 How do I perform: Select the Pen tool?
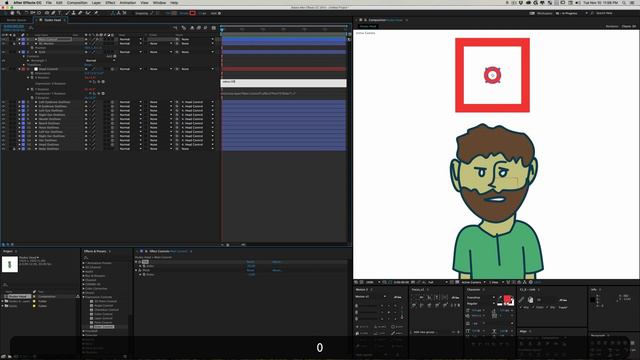click(x=53, y=13)
